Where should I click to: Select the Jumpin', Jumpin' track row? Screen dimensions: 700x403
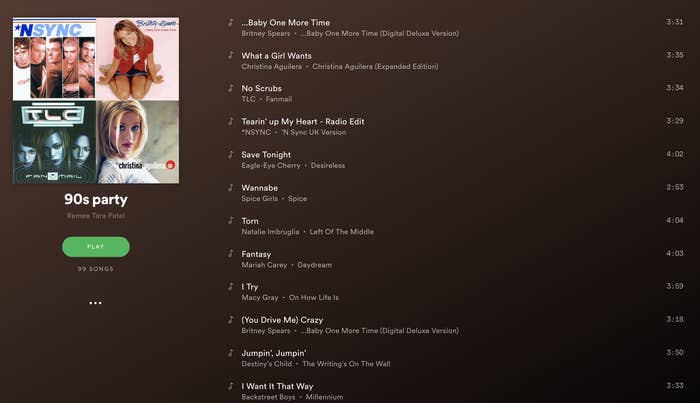455,358
